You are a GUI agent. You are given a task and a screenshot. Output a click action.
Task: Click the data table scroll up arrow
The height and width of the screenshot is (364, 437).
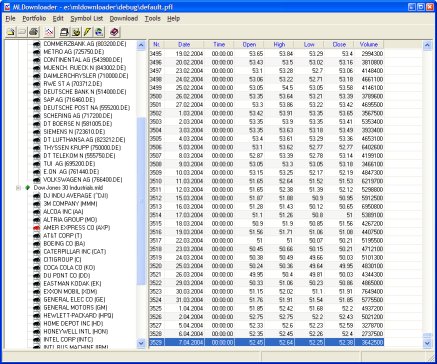point(427,45)
